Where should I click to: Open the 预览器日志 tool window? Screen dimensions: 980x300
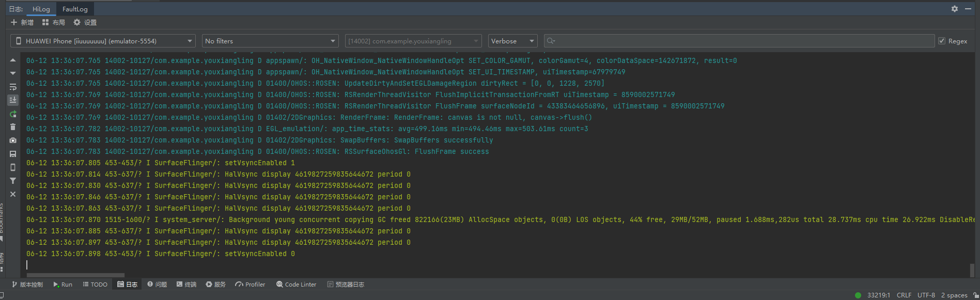[x=346, y=285]
